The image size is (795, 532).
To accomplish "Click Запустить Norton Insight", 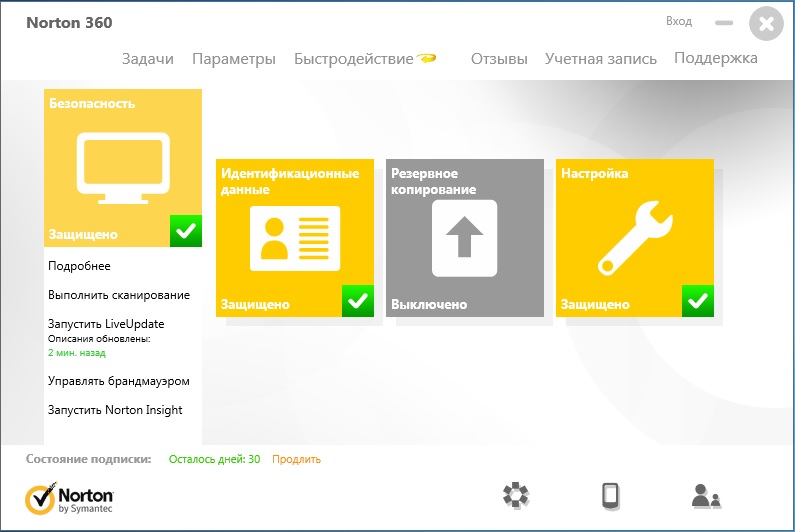I will [115, 410].
